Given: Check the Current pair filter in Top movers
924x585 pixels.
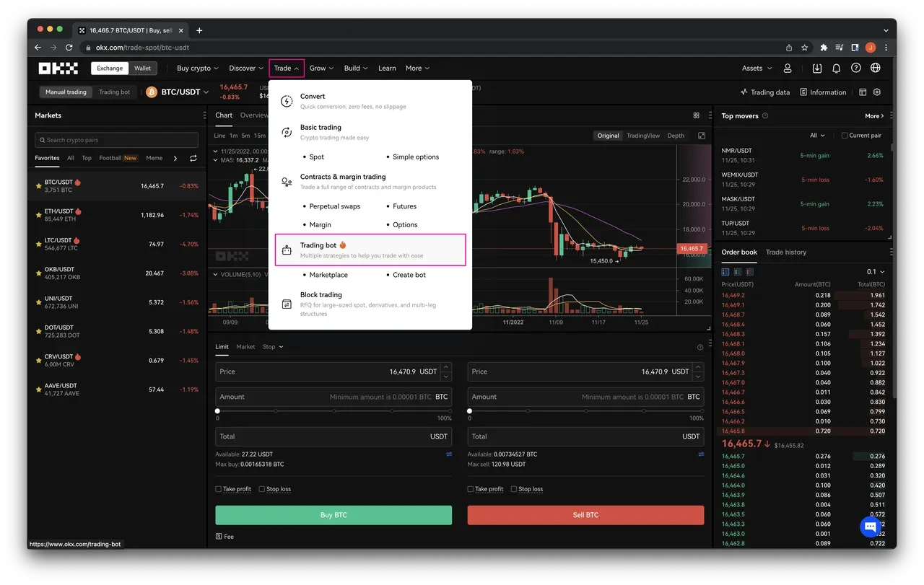Looking at the screenshot, I should pos(845,135).
